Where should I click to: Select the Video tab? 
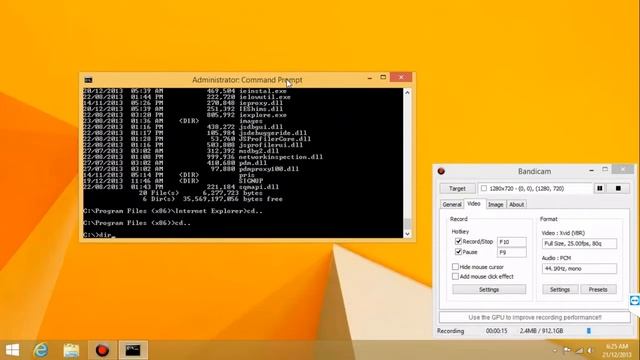click(473, 204)
